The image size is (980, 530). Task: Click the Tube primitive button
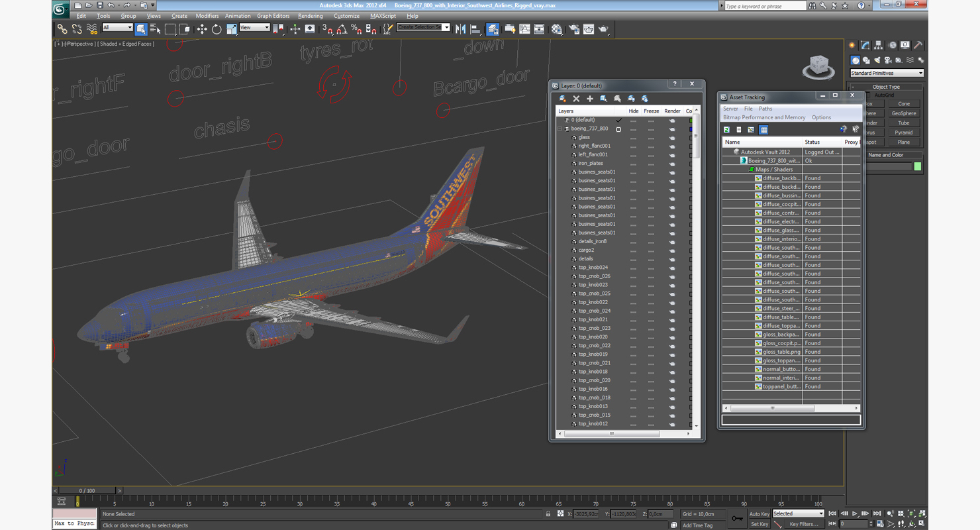click(904, 123)
